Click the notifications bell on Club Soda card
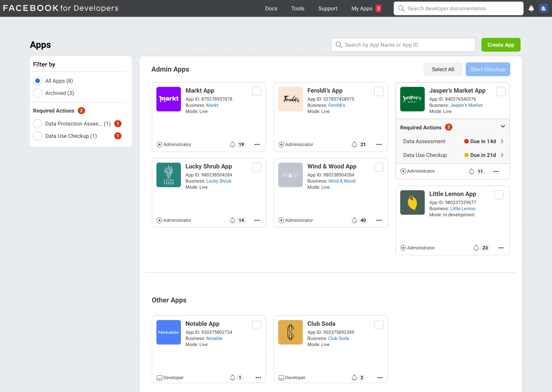 click(x=354, y=377)
